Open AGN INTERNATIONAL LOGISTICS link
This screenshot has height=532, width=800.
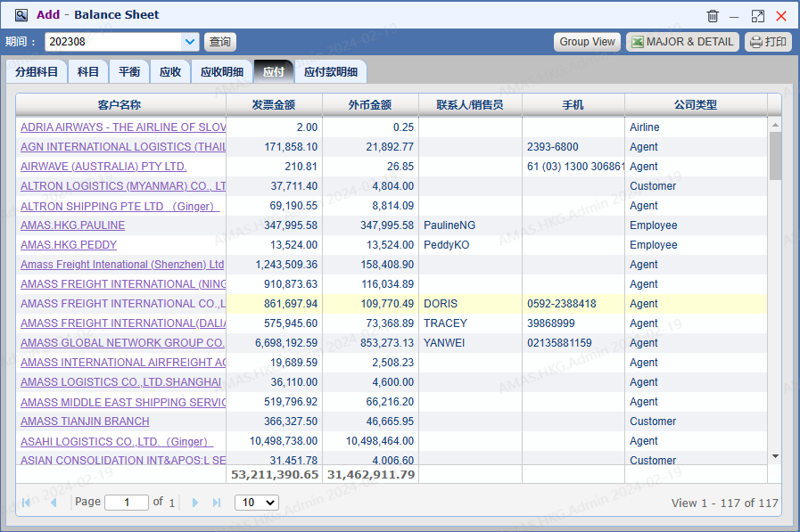point(123,147)
